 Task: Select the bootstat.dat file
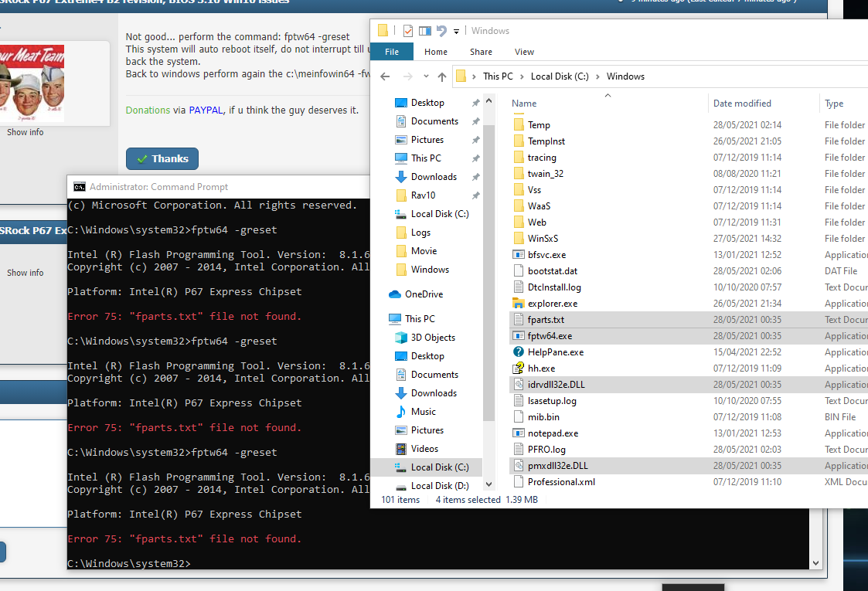click(552, 271)
